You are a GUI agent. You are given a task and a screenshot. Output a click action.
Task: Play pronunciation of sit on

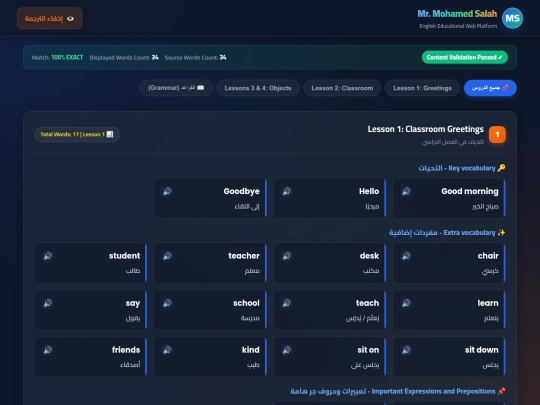point(287,350)
